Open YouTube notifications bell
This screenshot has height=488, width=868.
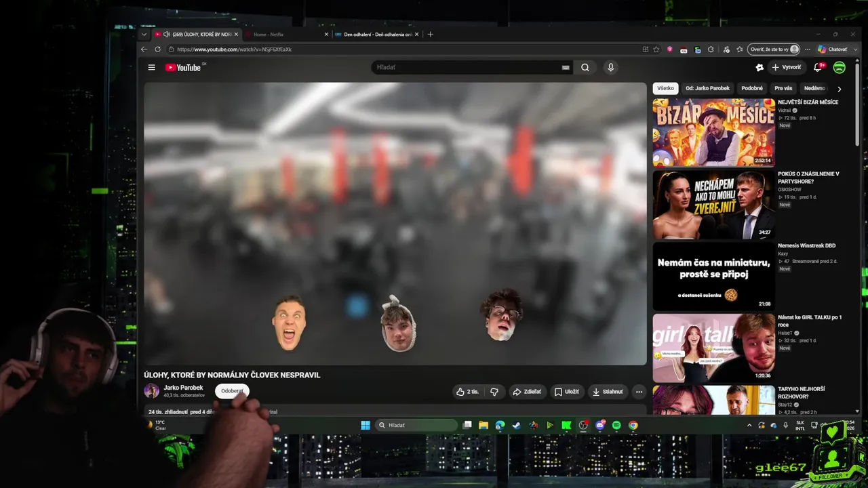[818, 68]
